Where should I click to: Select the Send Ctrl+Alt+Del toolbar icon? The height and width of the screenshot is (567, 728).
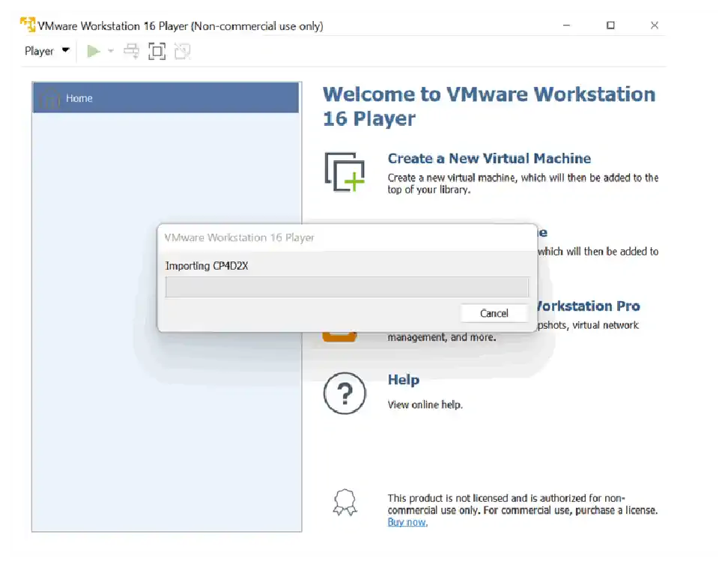click(x=132, y=51)
